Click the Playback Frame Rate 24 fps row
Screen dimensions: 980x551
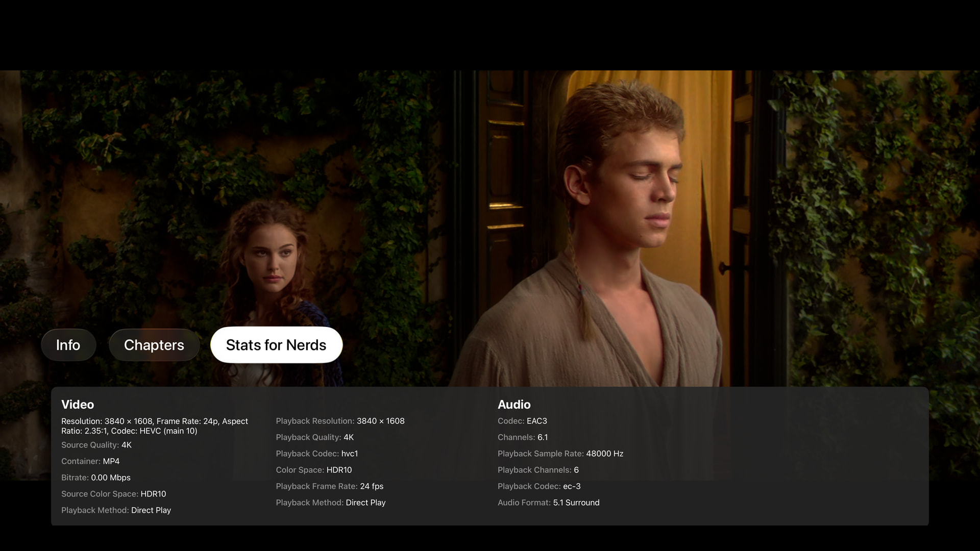point(329,486)
